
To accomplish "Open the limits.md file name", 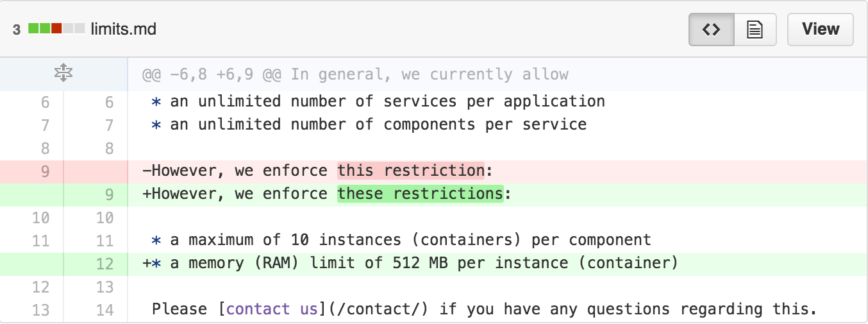I will pyautogui.click(x=124, y=29).
